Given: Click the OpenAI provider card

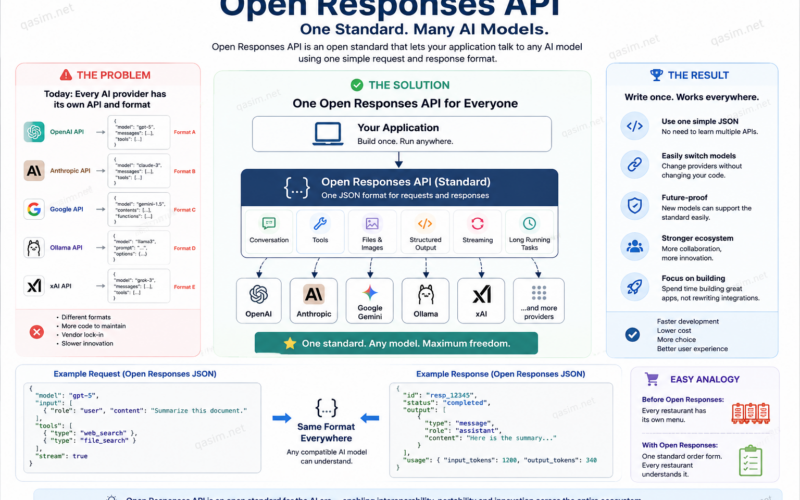Looking at the screenshot, I should [x=259, y=301].
